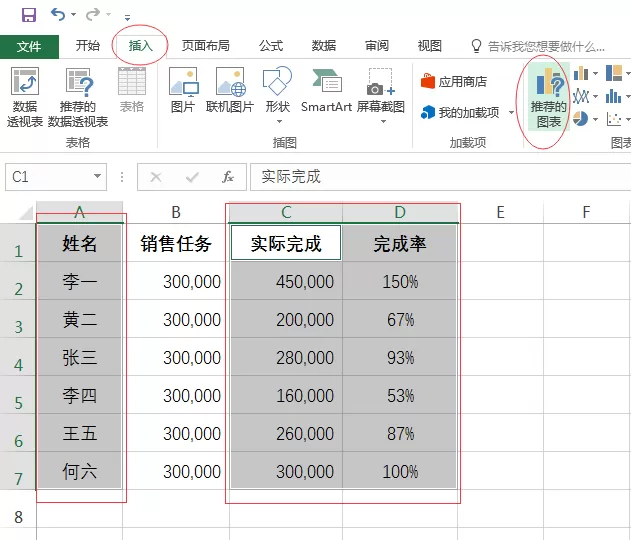Screen dimensions: 631x540
Task: Insert a 数据透视表 pivot table
Action: [x=25, y=97]
